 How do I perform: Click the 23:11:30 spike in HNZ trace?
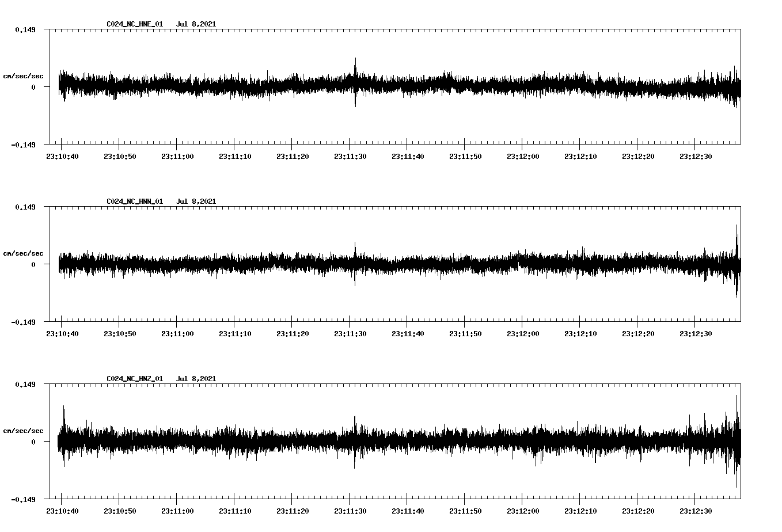355,442
